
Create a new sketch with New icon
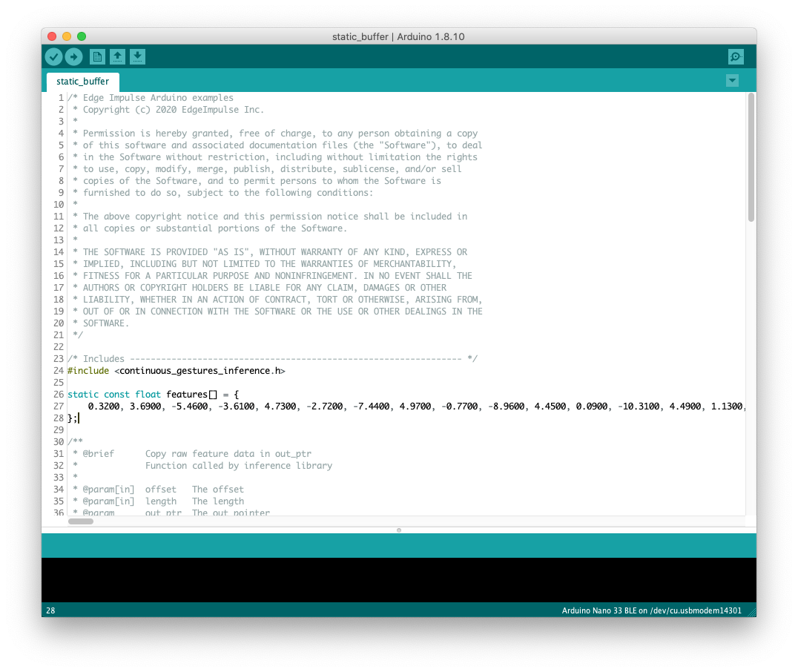pos(97,56)
